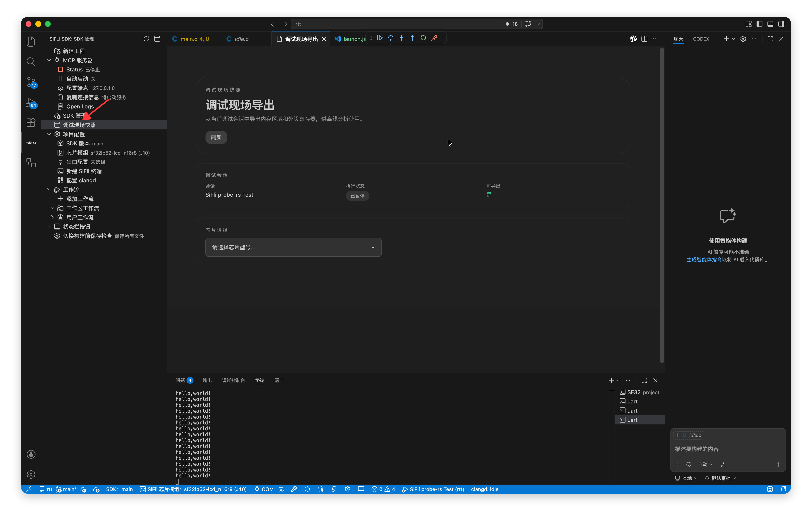Toggle the bottom panel layout button

tap(770, 24)
